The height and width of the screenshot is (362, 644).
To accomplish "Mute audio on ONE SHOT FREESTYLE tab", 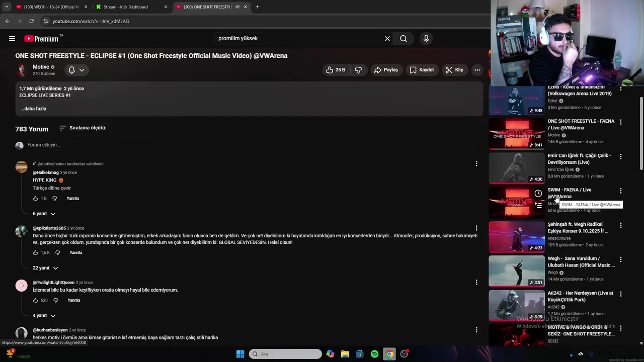I will pos(237,7).
